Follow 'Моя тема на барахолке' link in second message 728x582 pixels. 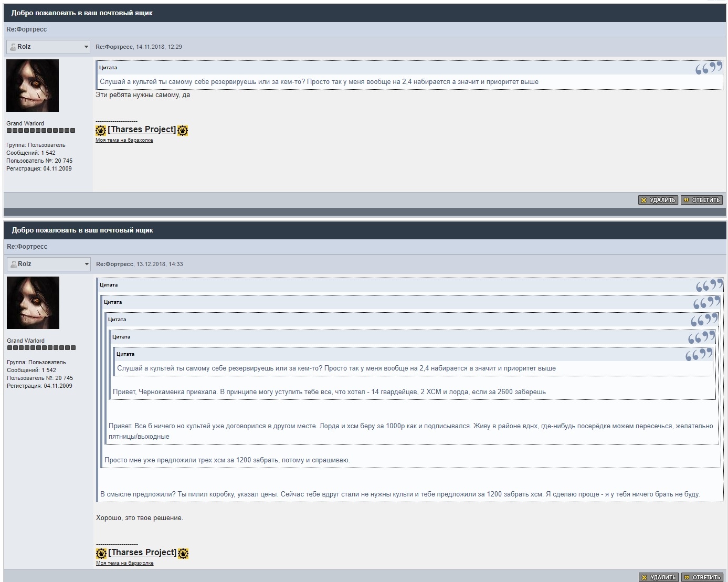125,563
